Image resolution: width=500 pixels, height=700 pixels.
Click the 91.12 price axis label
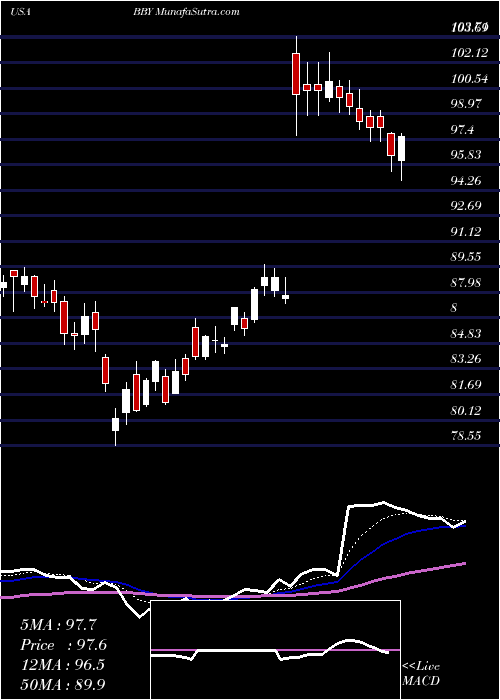pos(467,231)
